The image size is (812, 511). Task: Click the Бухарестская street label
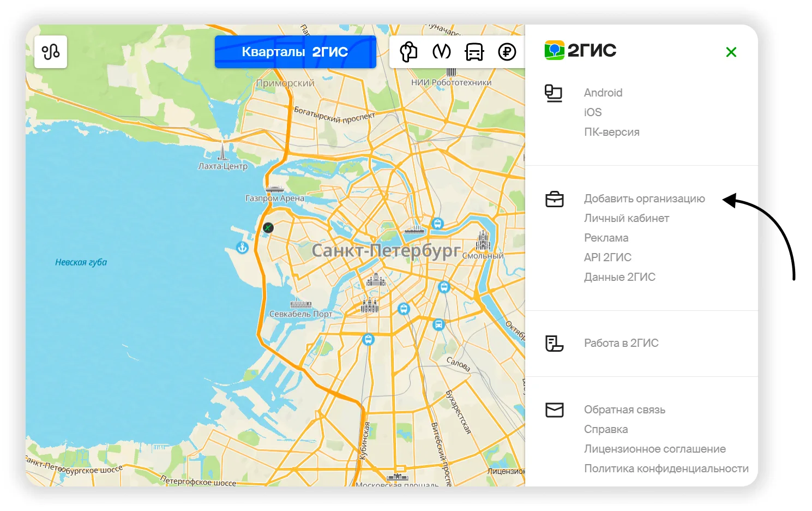[x=458, y=411]
